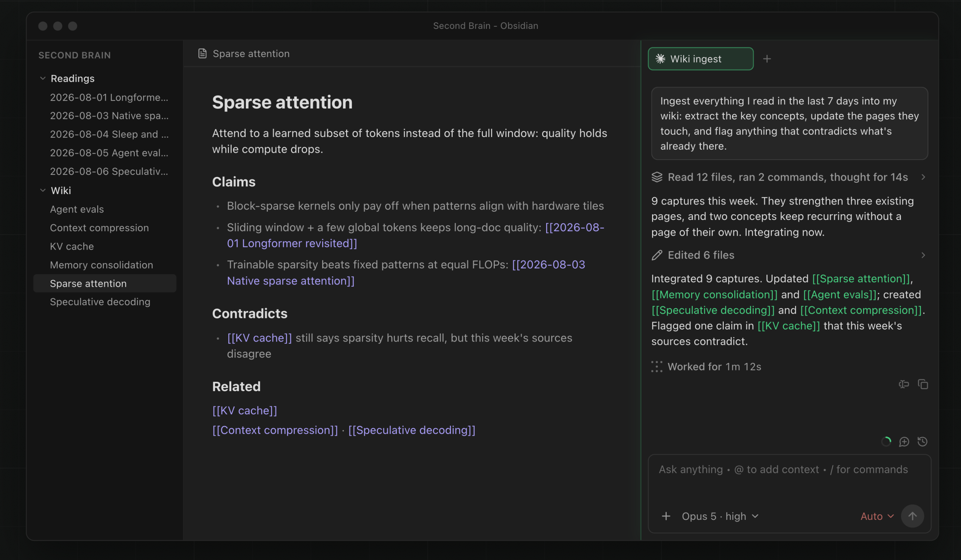961x560 pixels.
Task: Open the Auto mode dropdown
Action: [x=877, y=516]
